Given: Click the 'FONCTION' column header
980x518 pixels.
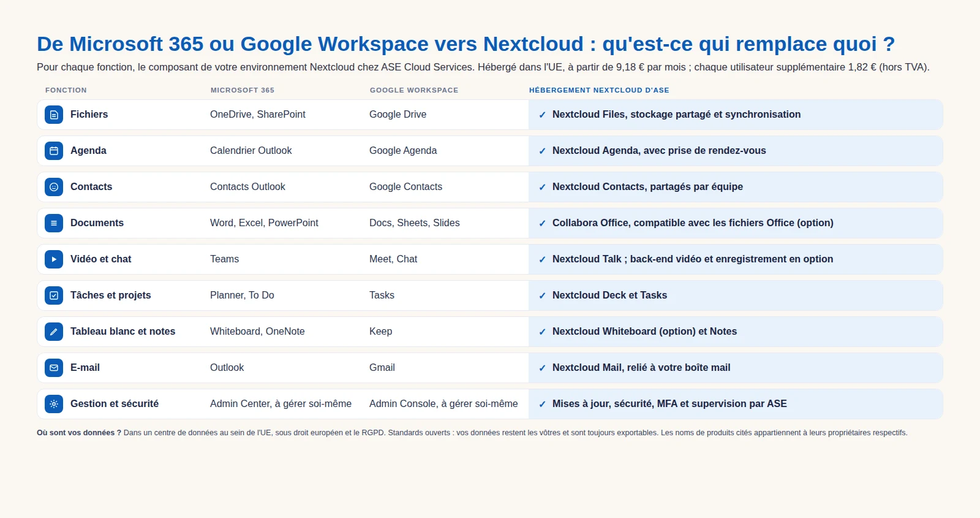Looking at the screenshot, I should [66, 90].
